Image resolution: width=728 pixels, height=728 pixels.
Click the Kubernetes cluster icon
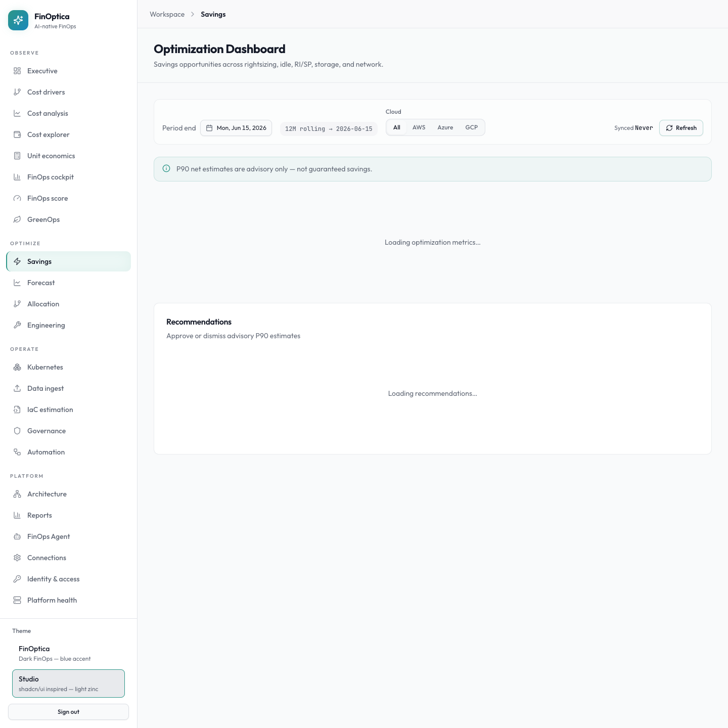(17, 367)
